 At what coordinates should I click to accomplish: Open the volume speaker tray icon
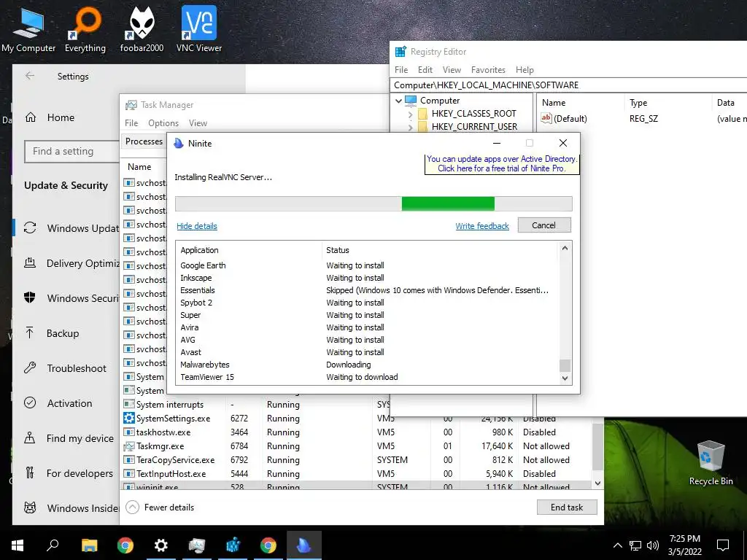(x=653, y=545)
